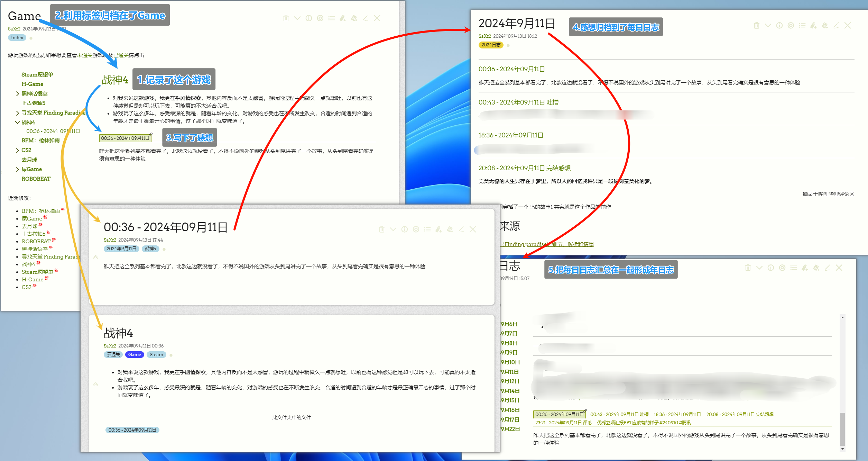Fold the 战神4 tiddler with double-chevron
This screenshot has width=868, height=461.
pyautogui.click(x=96, y=385)
